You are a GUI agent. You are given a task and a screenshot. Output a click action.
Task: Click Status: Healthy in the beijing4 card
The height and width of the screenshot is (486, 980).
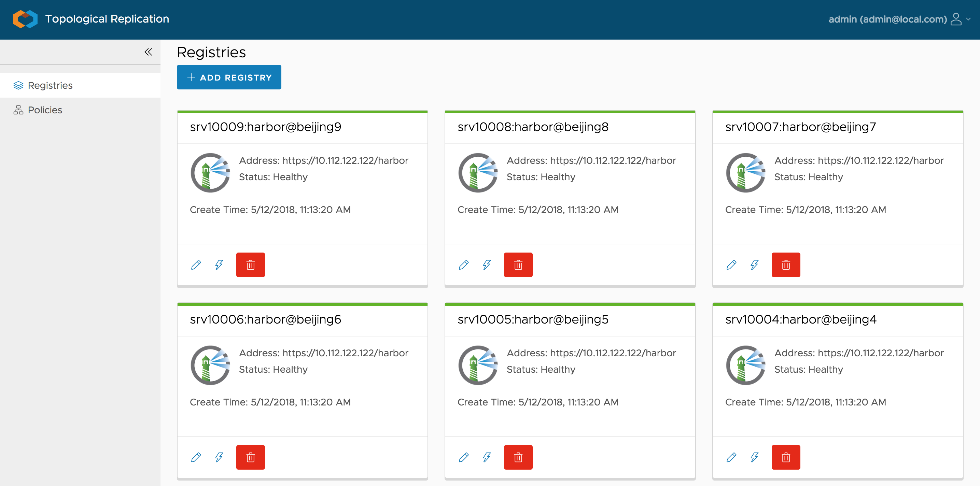[x=809, y=369]
